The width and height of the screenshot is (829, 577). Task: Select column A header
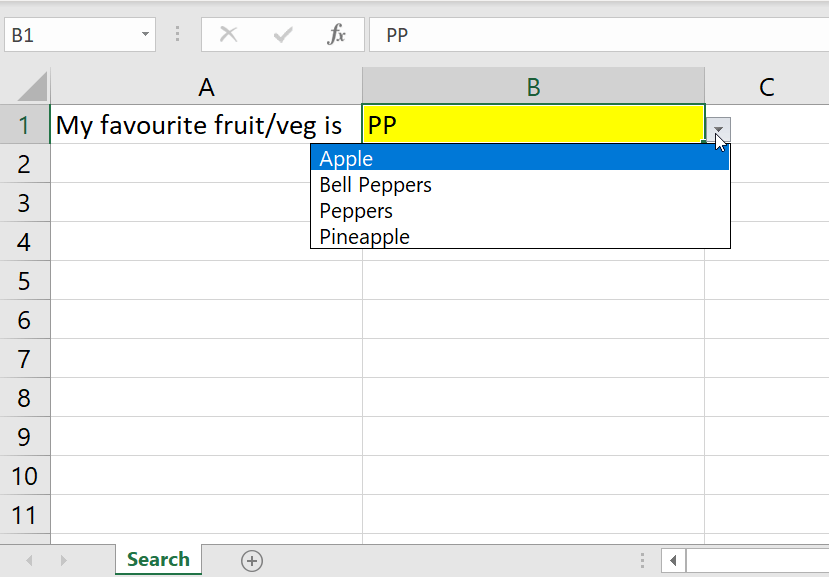click(206, 87)
